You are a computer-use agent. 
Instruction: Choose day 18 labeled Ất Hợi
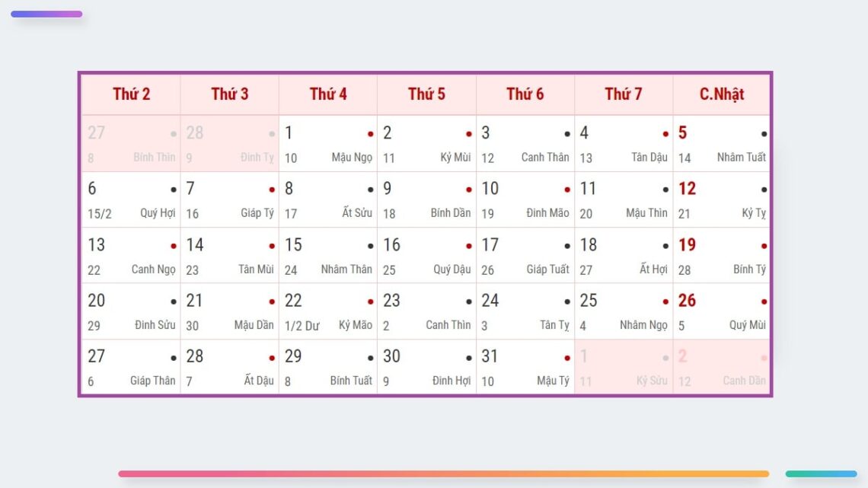[624, 256]
